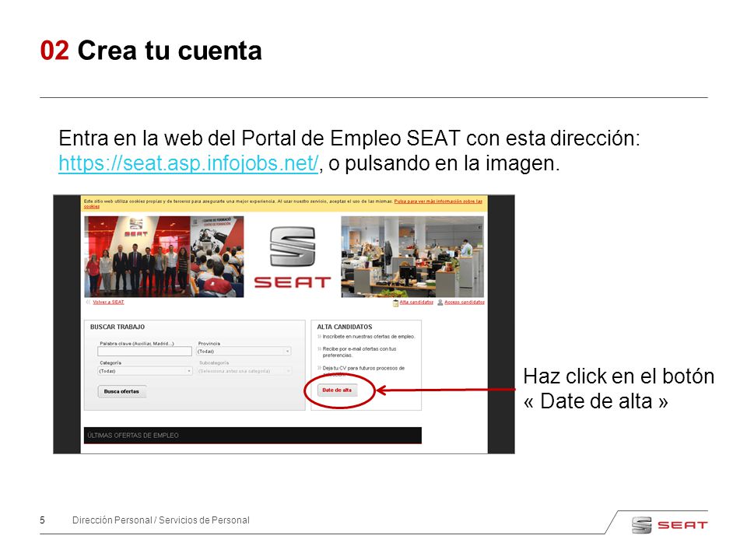Click 'Inscríbete en nuestras ofertas de empleo' text
747x560 pixels.
tap(369, 337)
